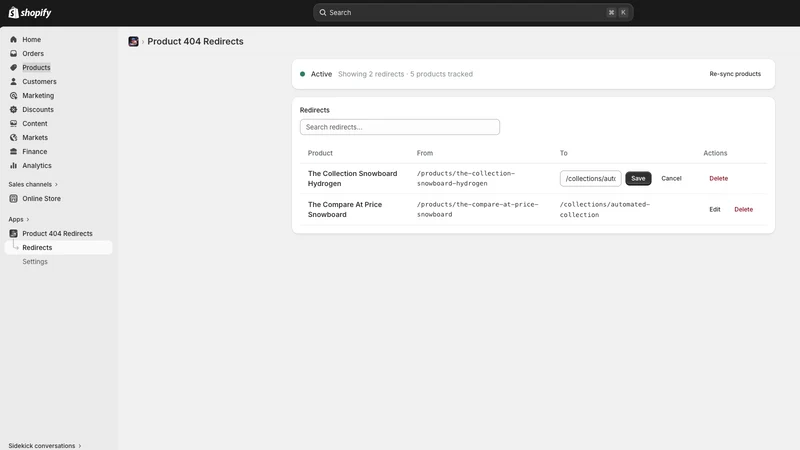Click the Re-sync products button

pos(735,74)
